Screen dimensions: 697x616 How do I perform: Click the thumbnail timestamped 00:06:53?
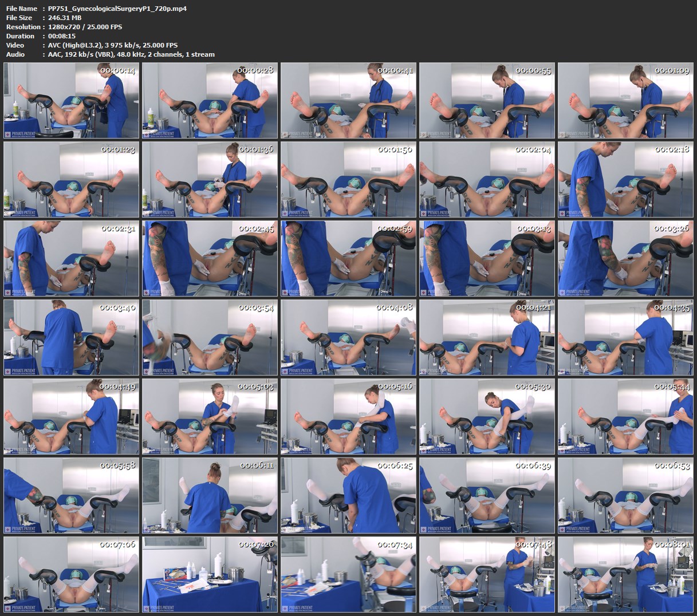tap(625, 495)
